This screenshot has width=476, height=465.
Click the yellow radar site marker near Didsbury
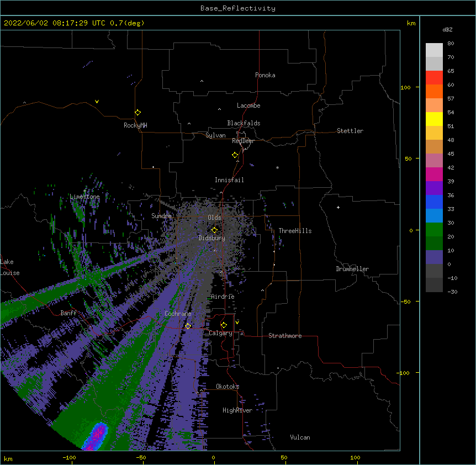pyautogui.click(x=214, y=230)
